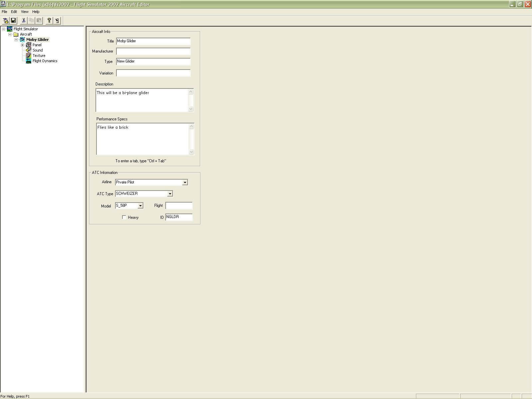Click in the Type field
The height and width of the screenshot is (399, 532).
pos(153,62)
